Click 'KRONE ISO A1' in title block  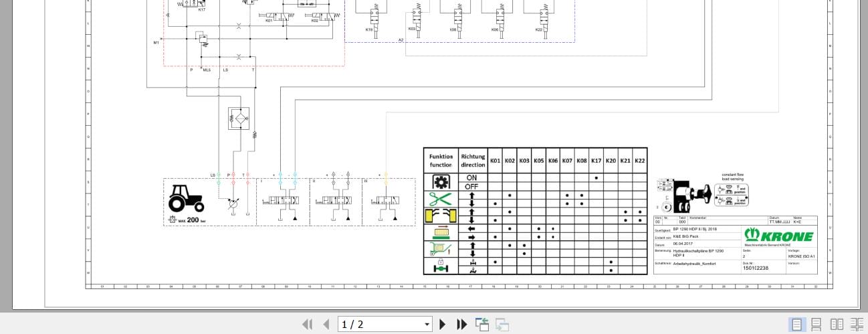click(x=801, y=256)
